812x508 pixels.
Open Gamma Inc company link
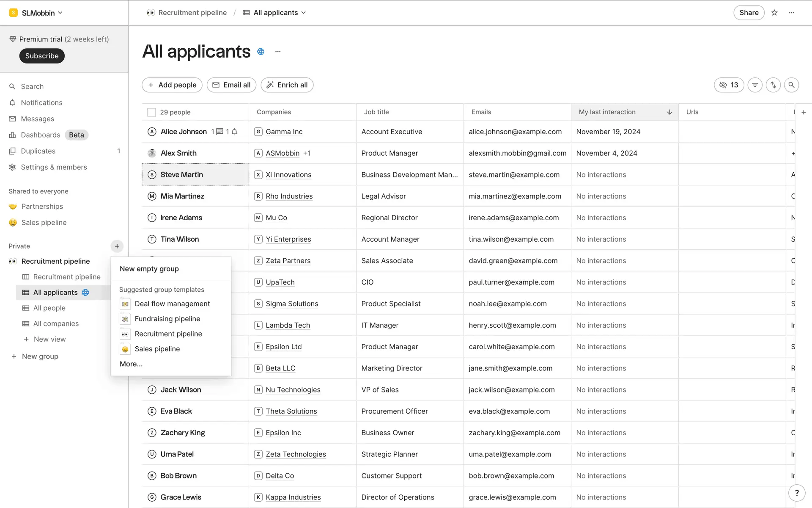[x=284, y=132]
